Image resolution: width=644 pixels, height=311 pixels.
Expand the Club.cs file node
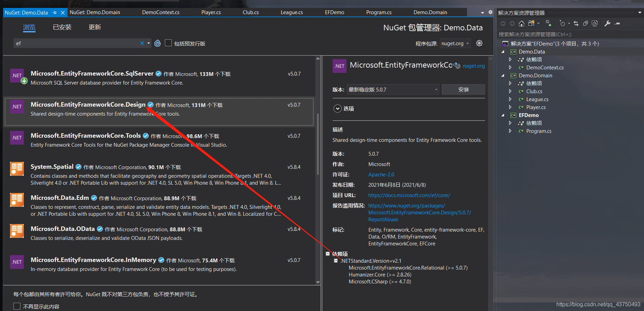[510, 91]
